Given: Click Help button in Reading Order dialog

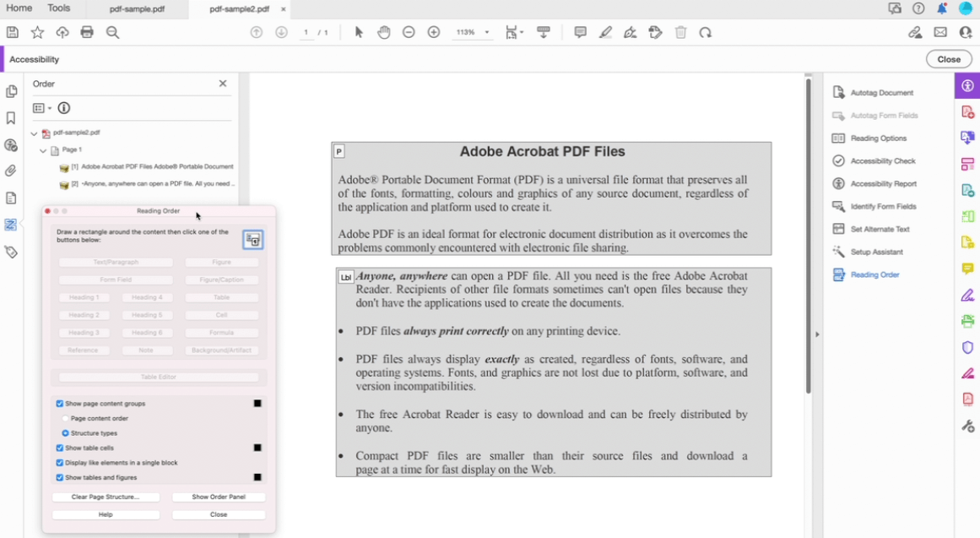Looking at the screenshot, I should 106,514.
